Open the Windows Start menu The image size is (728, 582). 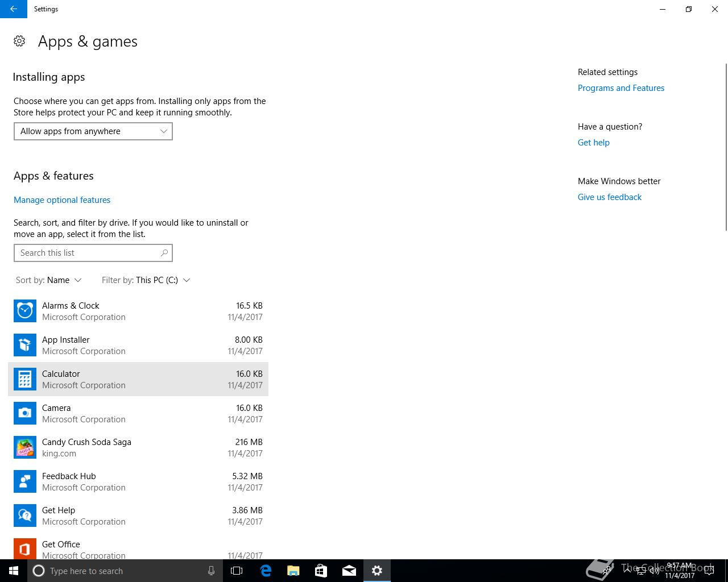14,571
